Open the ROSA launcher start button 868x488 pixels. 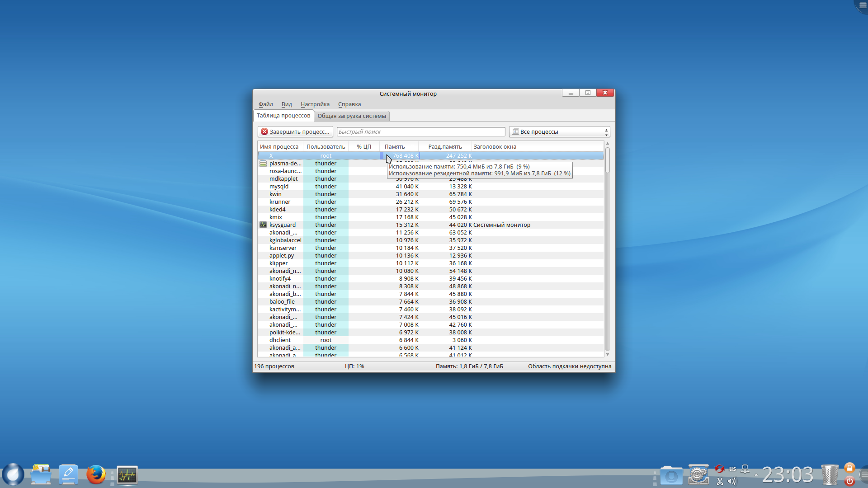pyautogui.click(x=13, y=475)
